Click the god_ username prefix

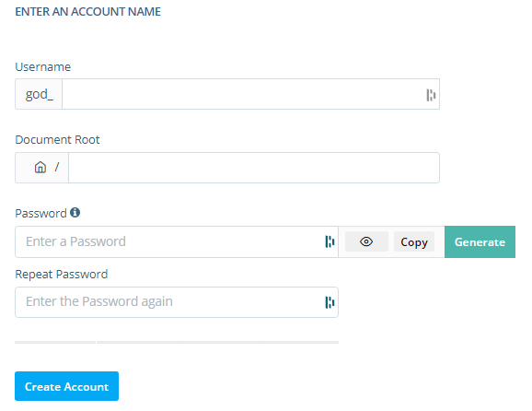39,94
